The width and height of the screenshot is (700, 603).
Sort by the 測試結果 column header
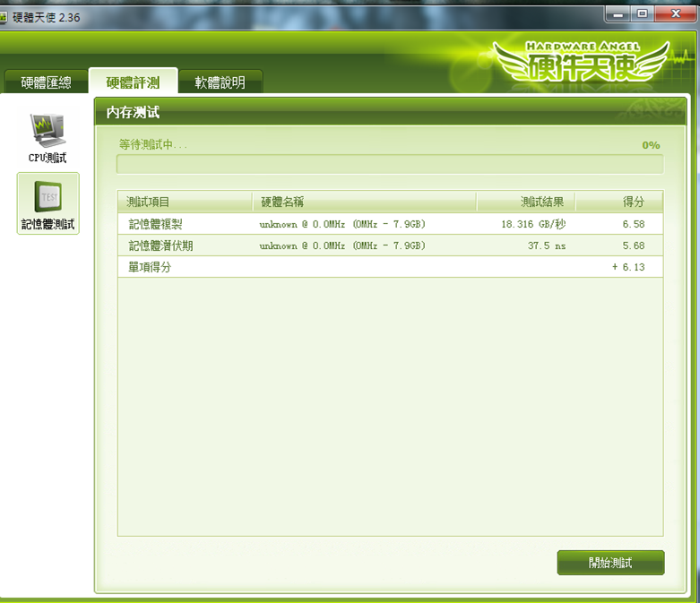pos(526,202)
